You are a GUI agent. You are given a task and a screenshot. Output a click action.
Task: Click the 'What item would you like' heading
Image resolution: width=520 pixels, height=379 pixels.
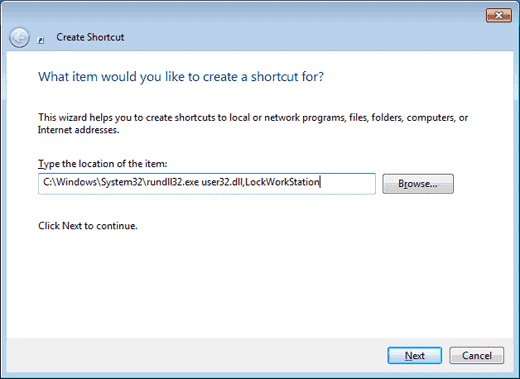[x=181, y=77]
